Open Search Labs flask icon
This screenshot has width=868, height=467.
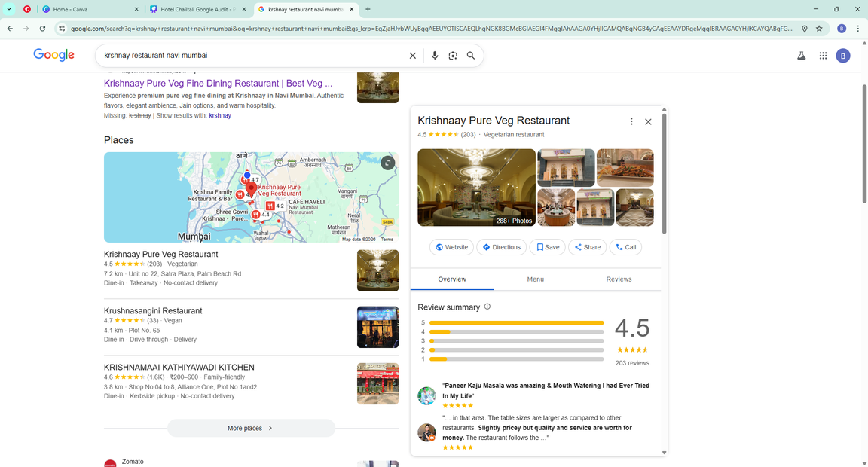(x=801, y=55)
